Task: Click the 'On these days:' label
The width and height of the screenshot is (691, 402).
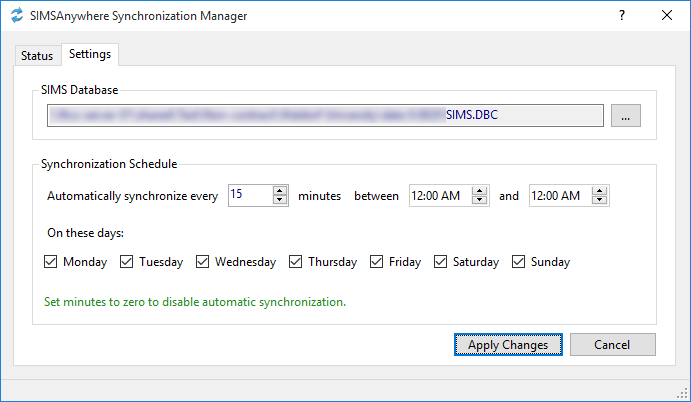Action: click(x=85, y=233)
